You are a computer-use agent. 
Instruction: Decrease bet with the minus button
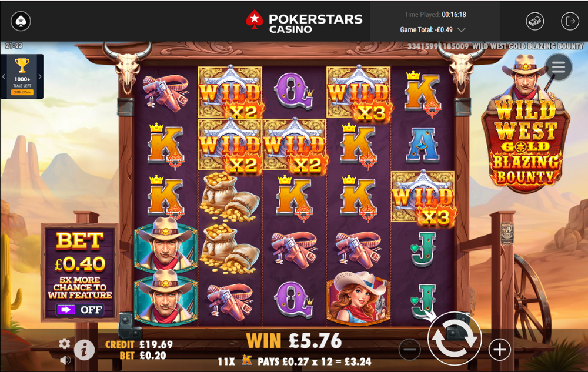point(409,350)
